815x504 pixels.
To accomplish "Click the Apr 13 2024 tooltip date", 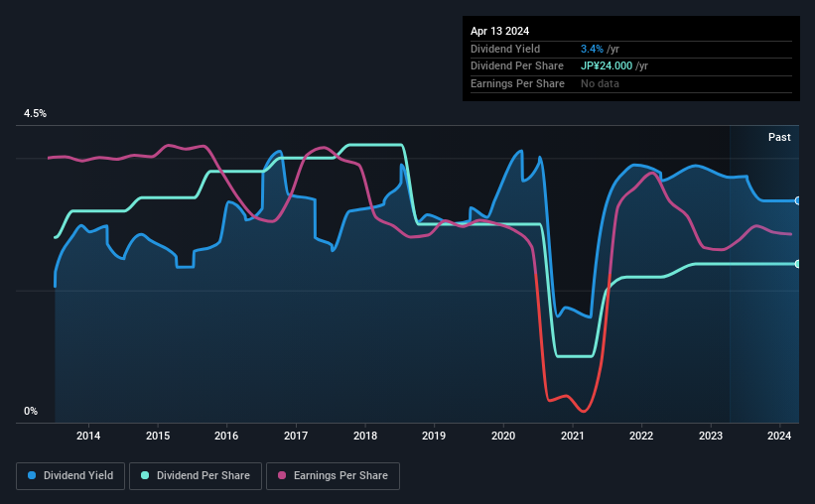I will coord(499,31).
